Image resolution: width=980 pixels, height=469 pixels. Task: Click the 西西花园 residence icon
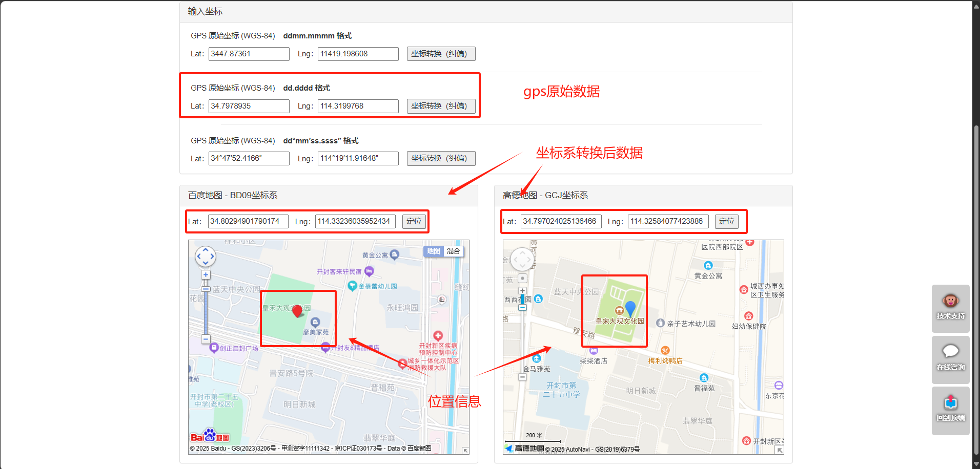click(538, 299)
